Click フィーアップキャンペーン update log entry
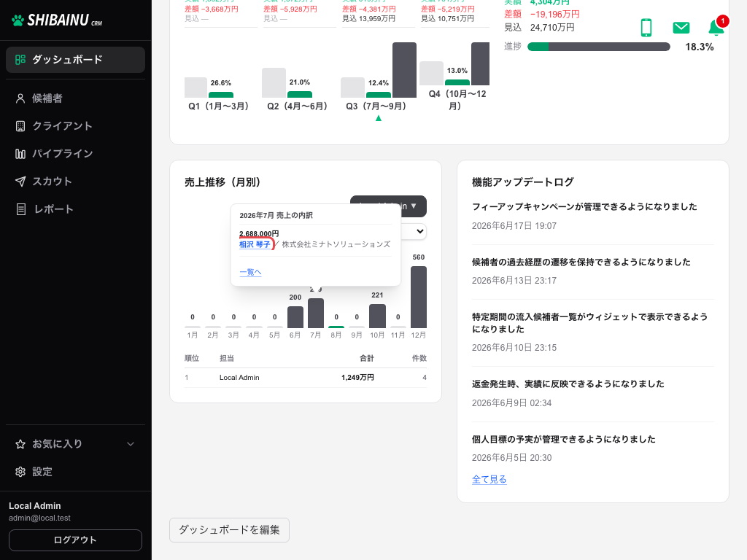 584,206
